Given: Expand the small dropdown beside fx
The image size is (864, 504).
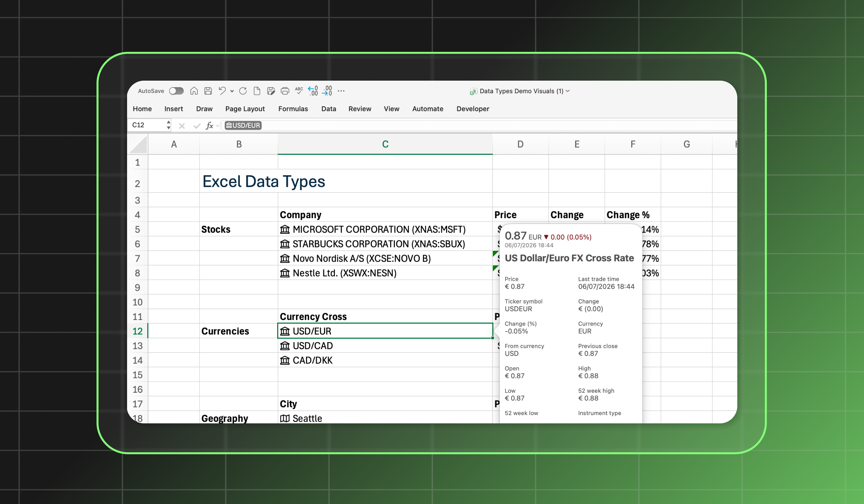Looking at the screenshot, I should [x=218, y=126].
